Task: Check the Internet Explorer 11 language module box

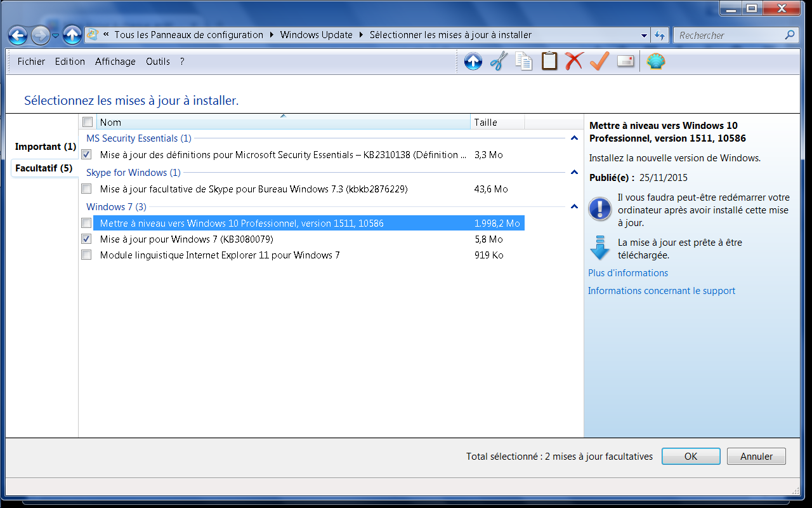Action: [86, 255]
